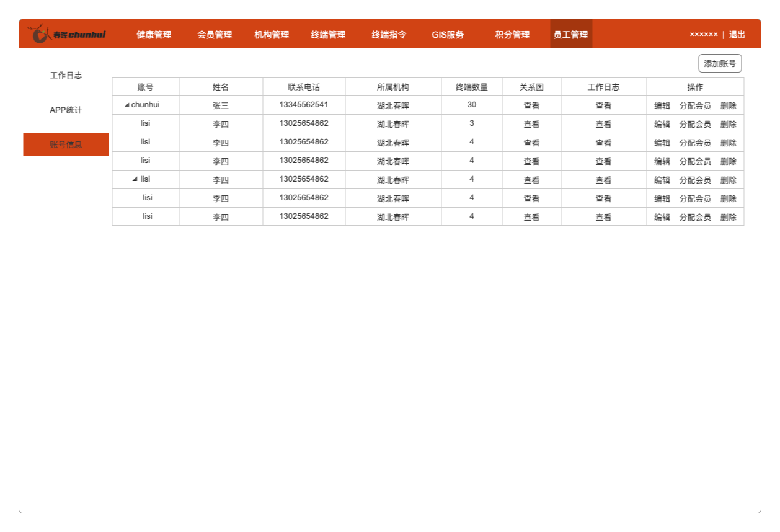The width and height of the screenshot is (780, 532).
Task: Collapse the triangle beside the nested lisi account
Action: click(135, 179)
